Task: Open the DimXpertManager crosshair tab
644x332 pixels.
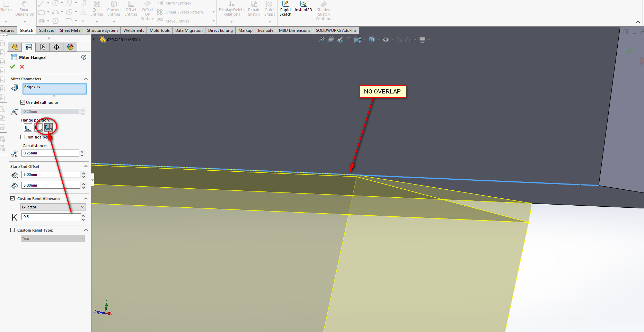Action: [x=56, y=47]
